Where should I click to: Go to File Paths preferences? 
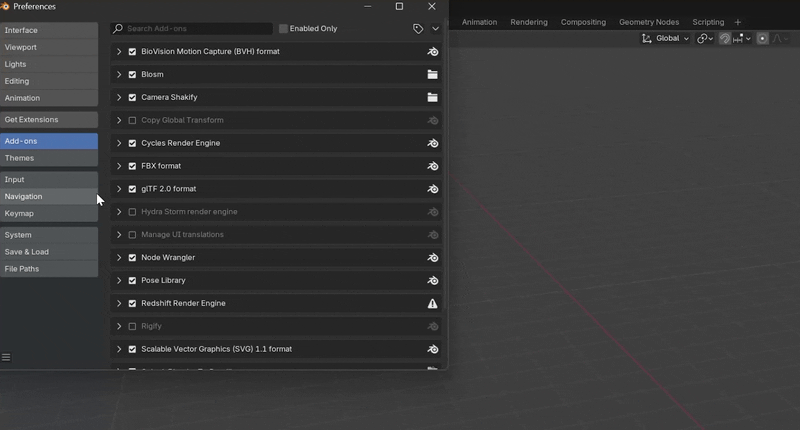point(49,269)
